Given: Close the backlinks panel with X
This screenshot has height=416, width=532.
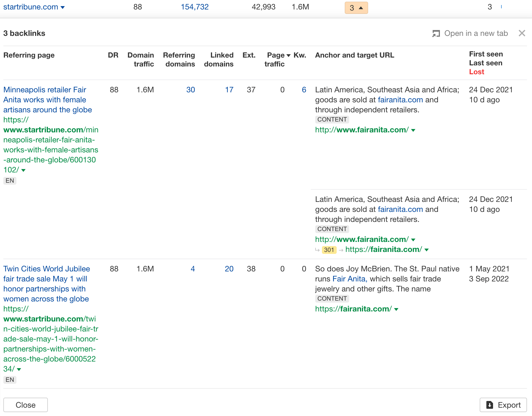Looking at the screenshot, I should coord(522,33).
